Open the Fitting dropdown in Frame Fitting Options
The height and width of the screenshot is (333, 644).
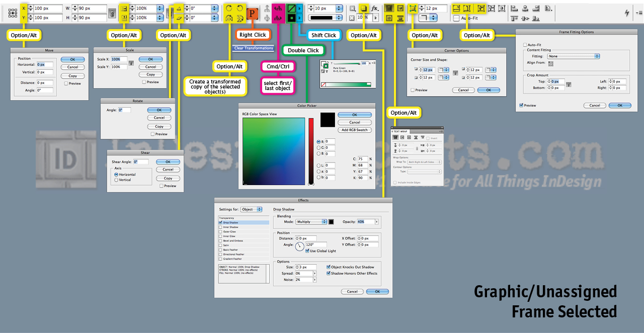pos(574,56)
